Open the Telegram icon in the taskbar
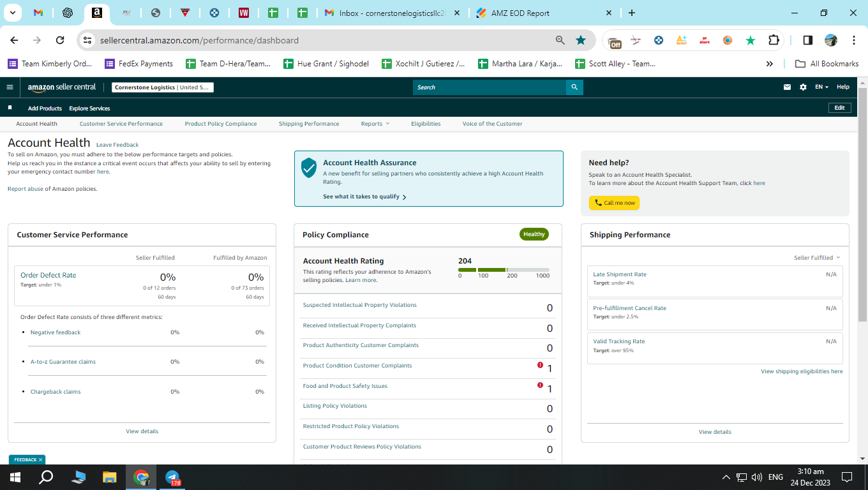The image size is (868, 490). coord(172,477)
